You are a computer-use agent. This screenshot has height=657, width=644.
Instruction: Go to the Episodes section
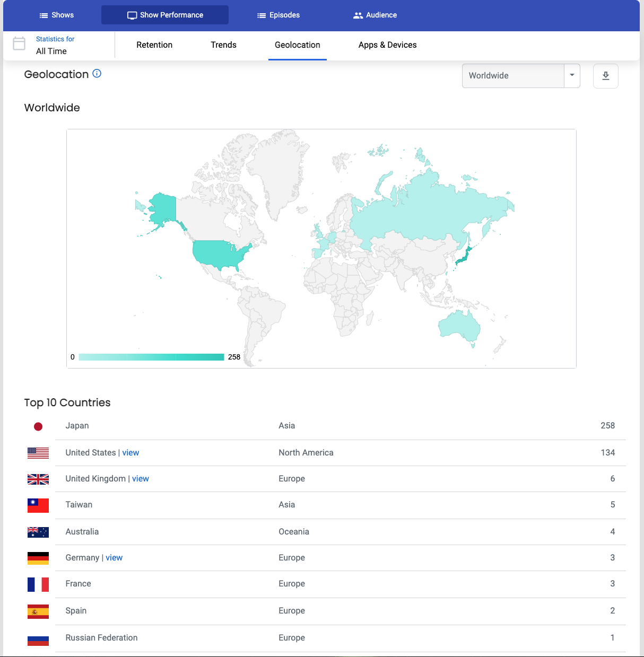(279, 15)
